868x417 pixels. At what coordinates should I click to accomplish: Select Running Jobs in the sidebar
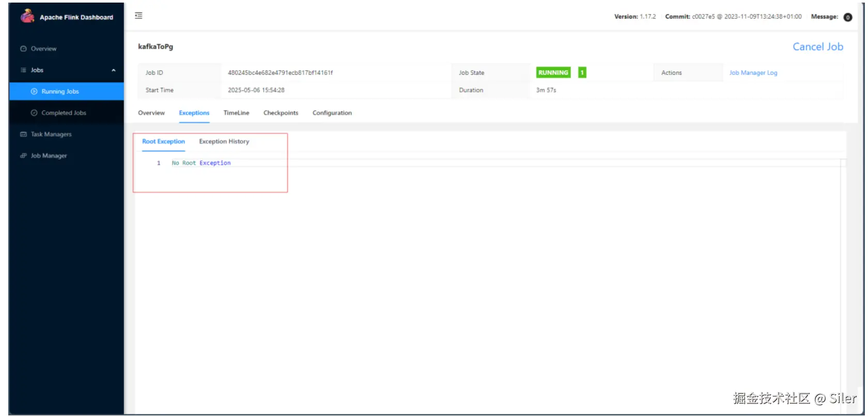tap(67, 91)
